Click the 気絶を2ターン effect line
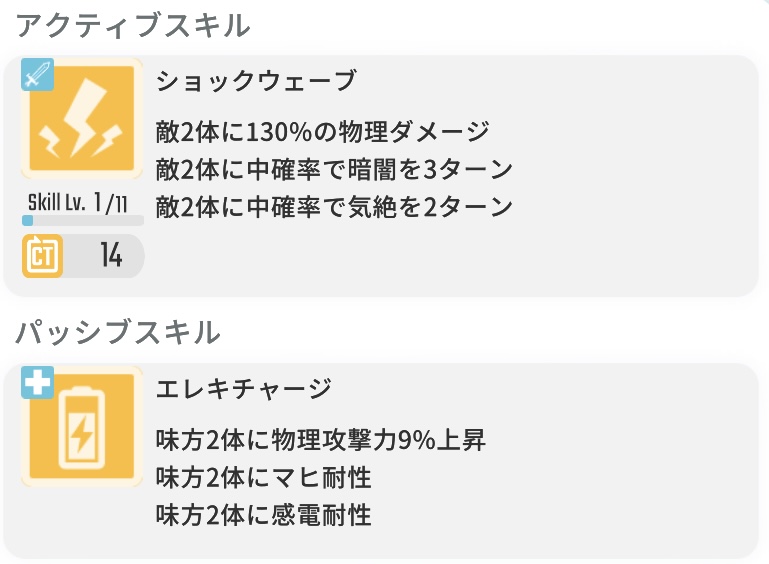The height and width of the screenshot is (564, 769). point(334,206)
